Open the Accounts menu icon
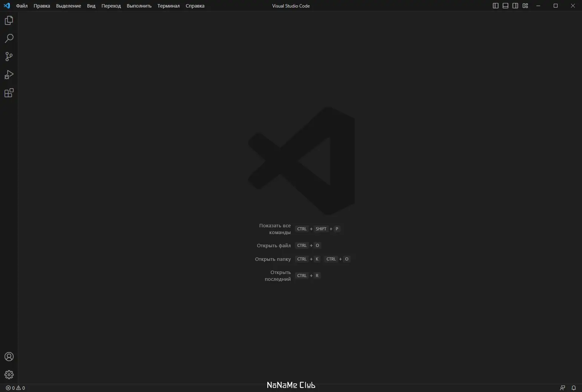Screen dimensions: 582x392 pyautogui.click(x=9, y=357)
